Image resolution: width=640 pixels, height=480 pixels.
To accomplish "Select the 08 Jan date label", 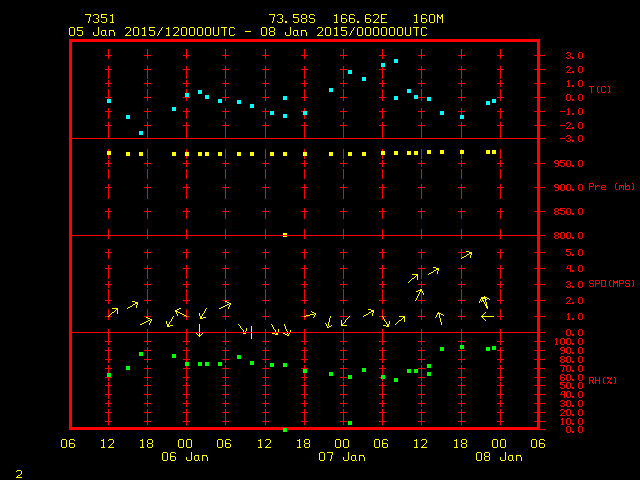I will tap(498, 457).
